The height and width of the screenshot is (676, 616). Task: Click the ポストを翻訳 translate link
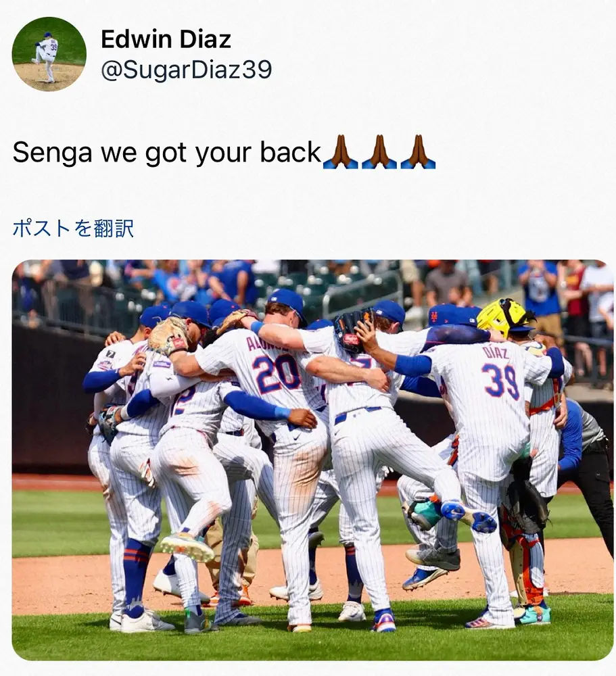point(73,228)
